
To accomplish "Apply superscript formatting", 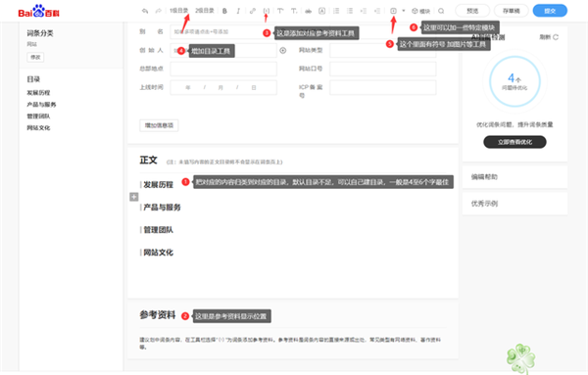I will click(280, 11).
